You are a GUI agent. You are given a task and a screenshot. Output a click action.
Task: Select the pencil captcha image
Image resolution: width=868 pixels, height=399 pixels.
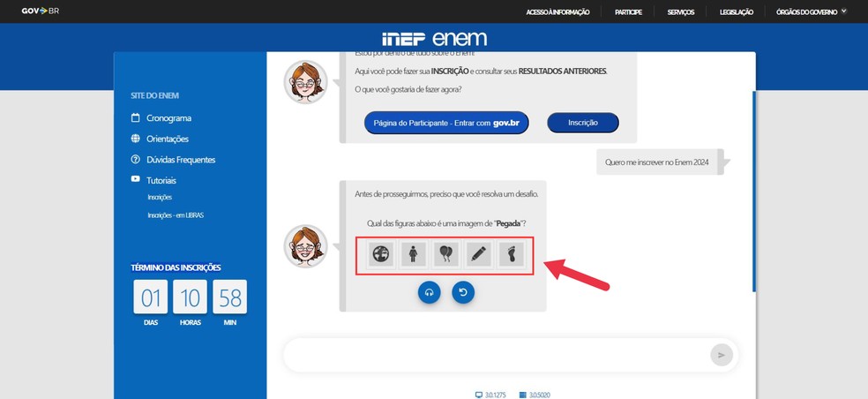tap(479, 254)
